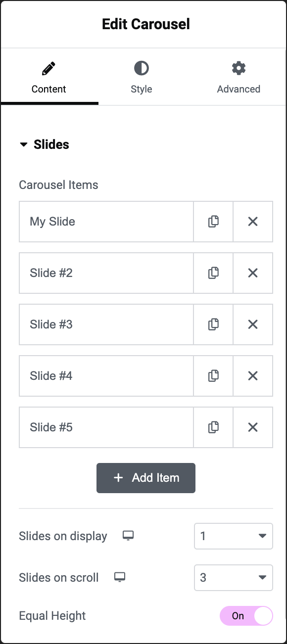Remove "My Slide" using the X icon

click(x=253, y=222)
